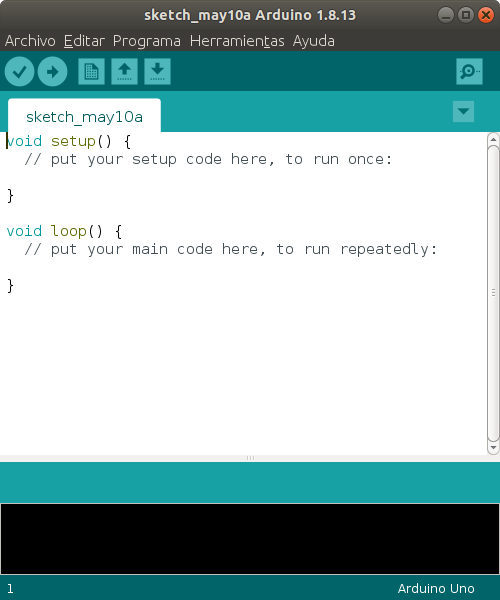Open the Serial Monitor magnifier icon

click(x=469, y=72)
